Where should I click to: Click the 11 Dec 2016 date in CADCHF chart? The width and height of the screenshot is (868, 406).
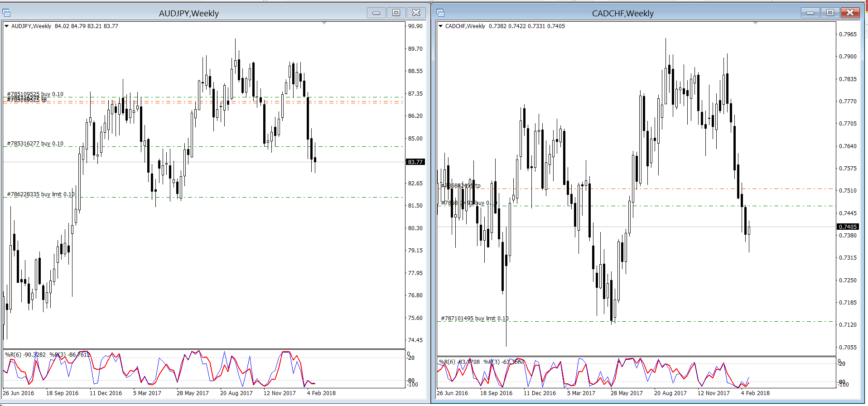pyautogui.click(x=540, y=393)
